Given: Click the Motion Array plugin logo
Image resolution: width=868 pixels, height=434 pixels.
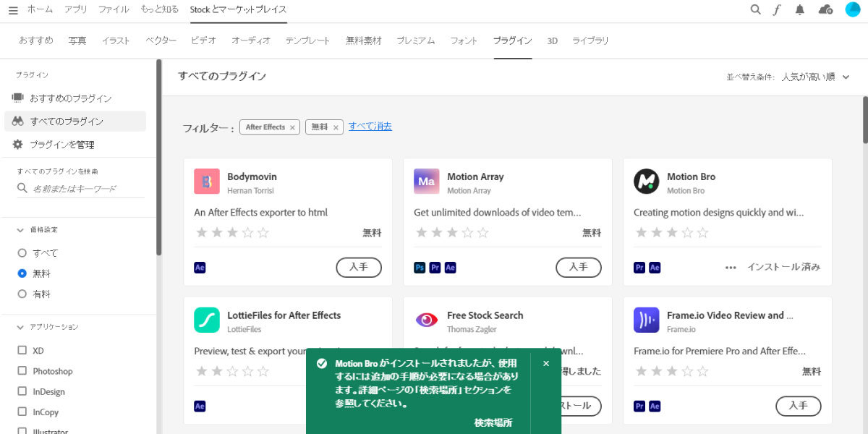Looking at the screenshot, I should (427, 182).
